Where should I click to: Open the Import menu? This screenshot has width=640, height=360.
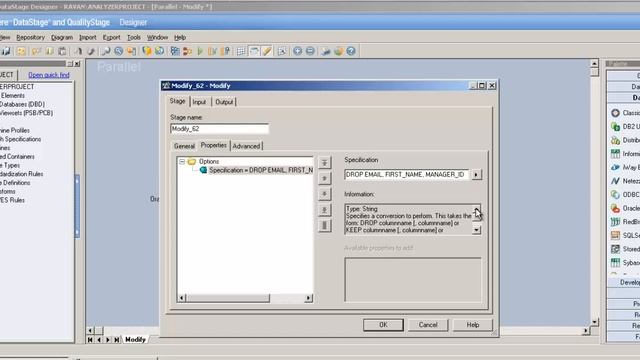click(88, 38)
